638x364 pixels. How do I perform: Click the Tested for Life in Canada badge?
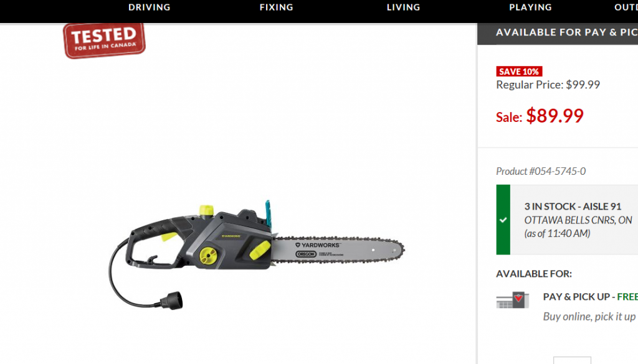(x=104, y=40)
